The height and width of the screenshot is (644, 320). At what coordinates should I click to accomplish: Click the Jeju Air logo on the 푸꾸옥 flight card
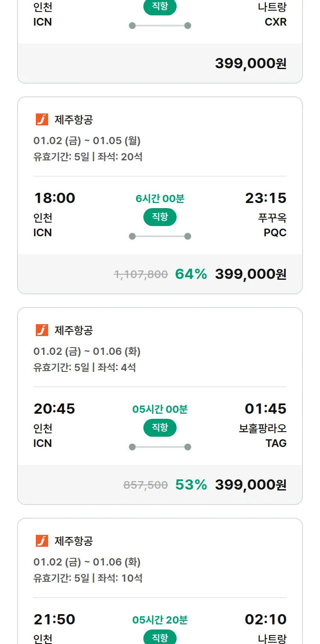coord(42,120)
